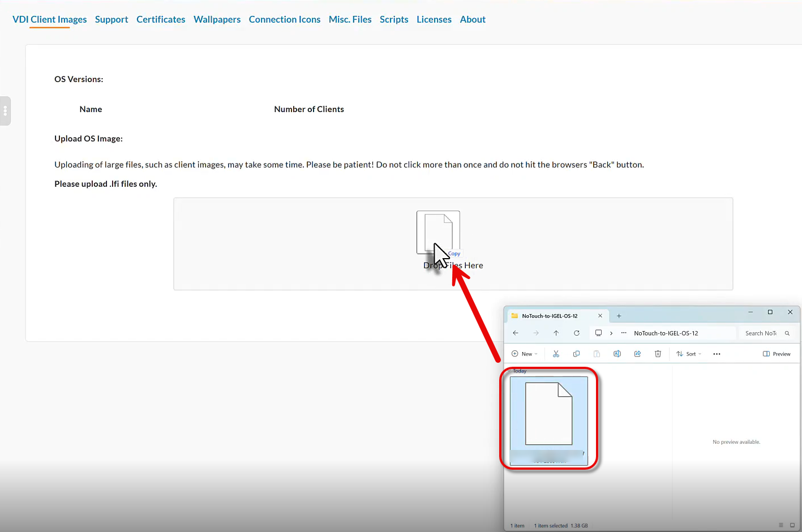Open the See more ellipsis menu
Viewport: 802px width, 532px height.
(717, 354)
